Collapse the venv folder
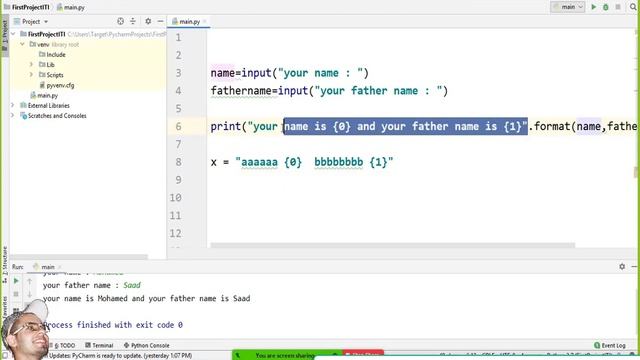 click(22, 44)
